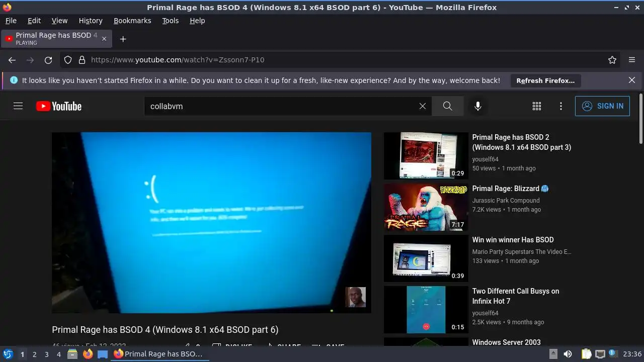Switch to workspace 3
The image size is (644, 362).
tap(46, 354)
